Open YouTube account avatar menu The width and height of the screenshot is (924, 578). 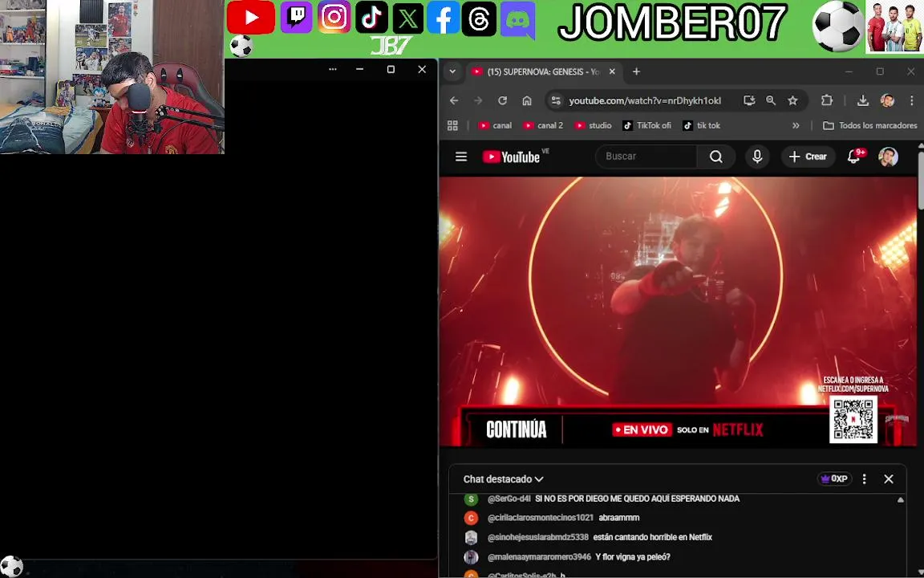tap(888, 157)
